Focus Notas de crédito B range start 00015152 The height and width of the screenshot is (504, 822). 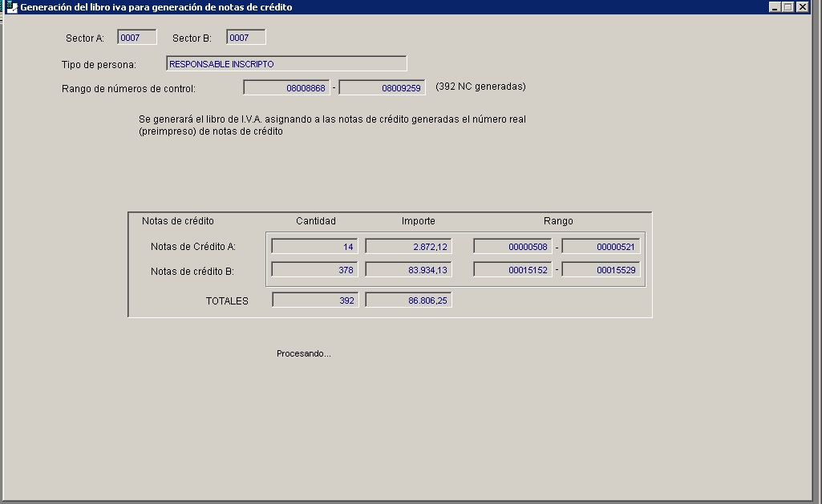(512, 270)
